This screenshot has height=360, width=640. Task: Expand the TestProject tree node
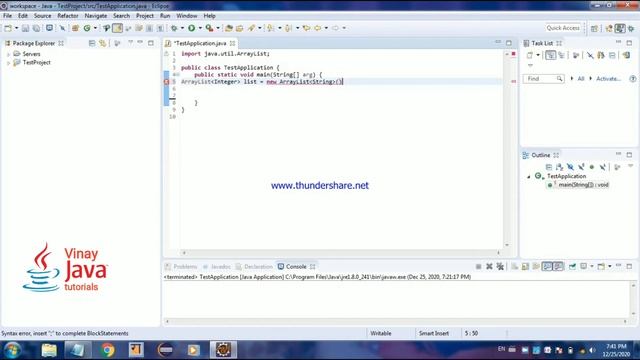click(x=9, y=63)
